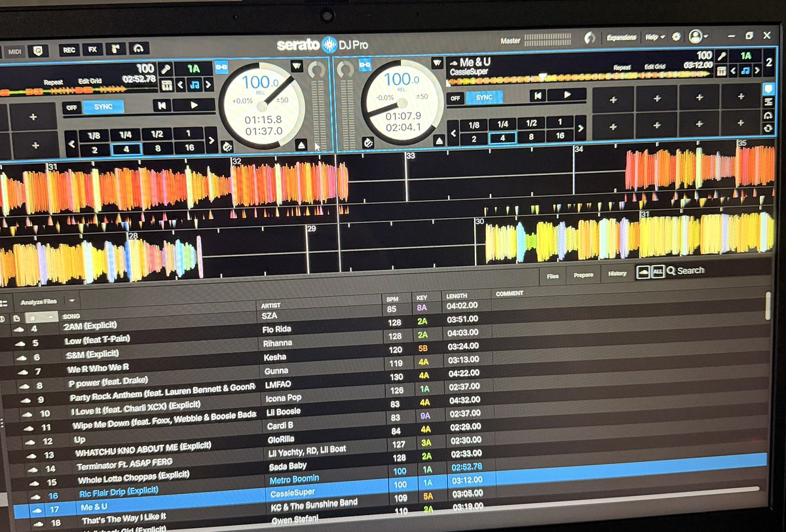The image size is (786, 532).
Task: Toggle the right deck link icon by the platter
Action: click(x=364, y=64)
